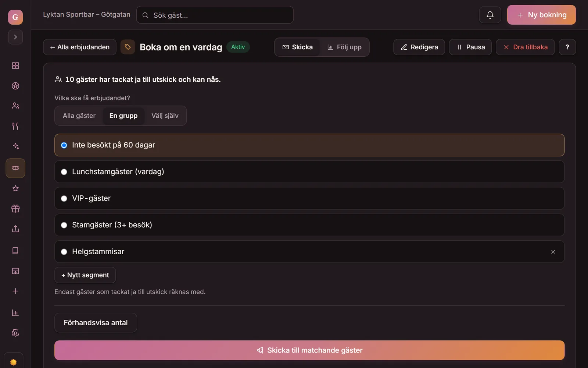Open the sports ball icon in sidebar
Viewport: 588px width, 368px height.
15,86
